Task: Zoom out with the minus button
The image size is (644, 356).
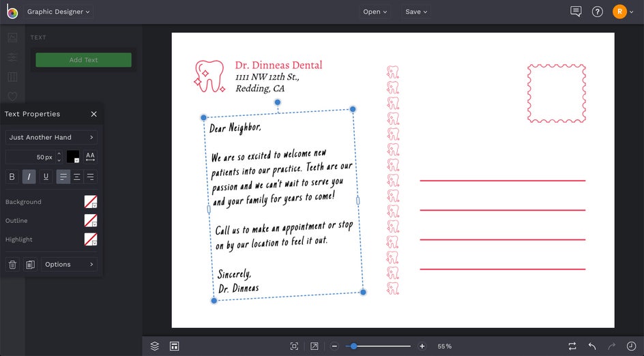Action: 335,346
